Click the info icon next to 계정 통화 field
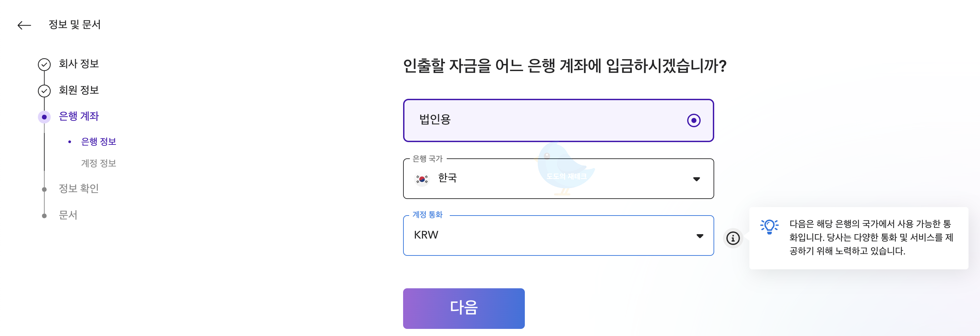980x336 pixels. 732,239
